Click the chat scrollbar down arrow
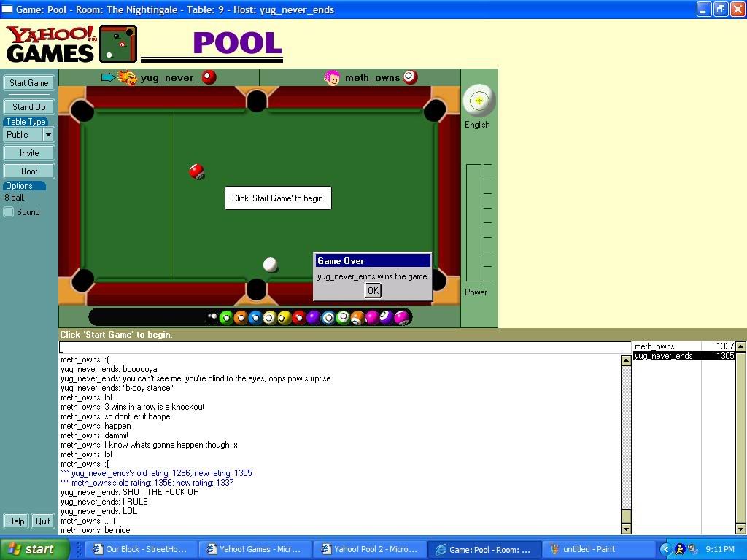This screenshot has width=747, height=560. (626, 529)
